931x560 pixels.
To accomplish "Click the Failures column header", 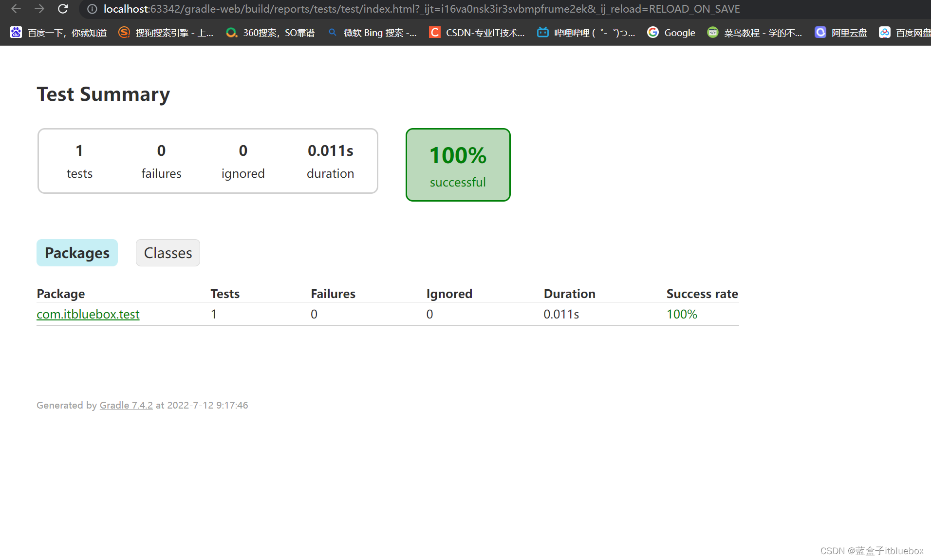I will tap(333, 294).
